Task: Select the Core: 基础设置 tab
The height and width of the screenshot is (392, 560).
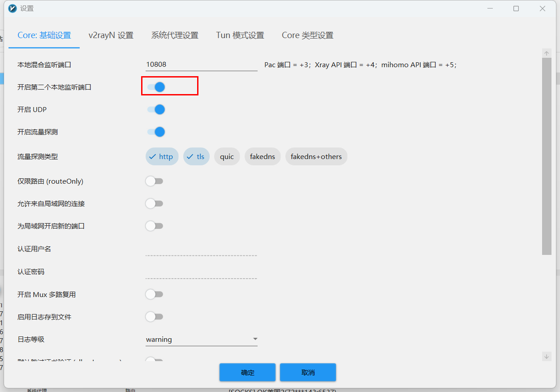Action: pos(44,35)
